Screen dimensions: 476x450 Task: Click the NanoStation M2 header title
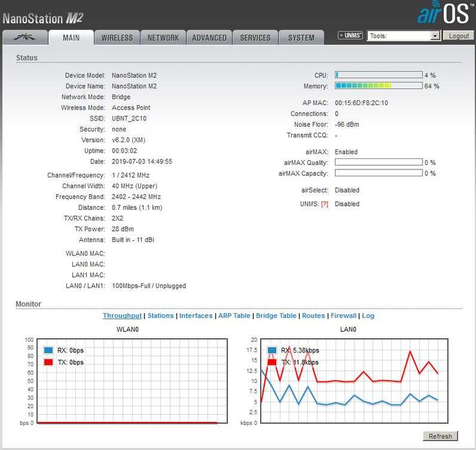pos(43,18)
